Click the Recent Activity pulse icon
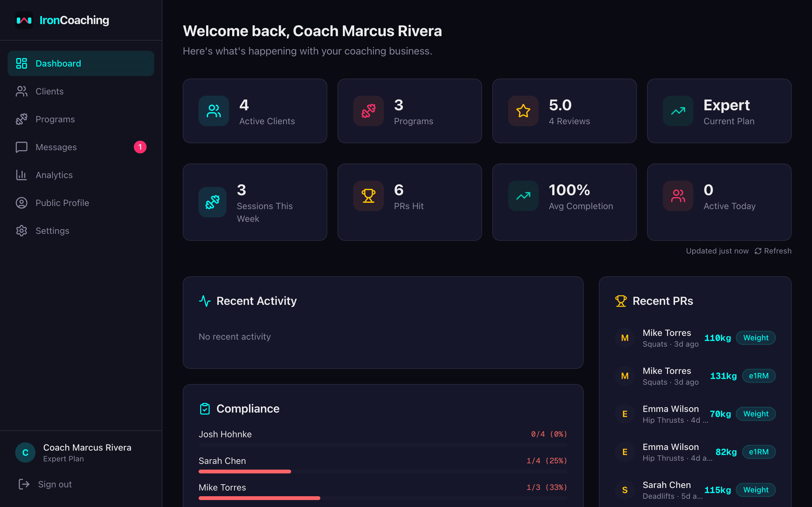This screenshot has height=507, width=812. coord(205,301)
